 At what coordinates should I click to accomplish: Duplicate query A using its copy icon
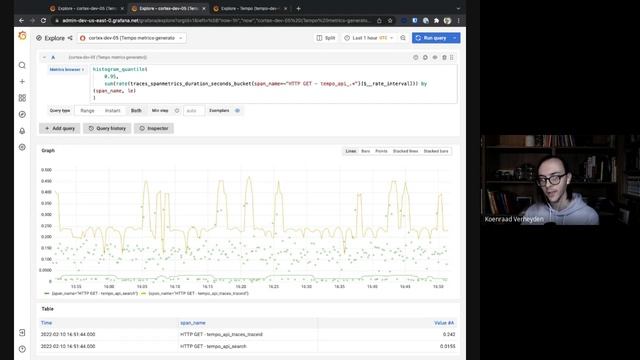[425, 58]
